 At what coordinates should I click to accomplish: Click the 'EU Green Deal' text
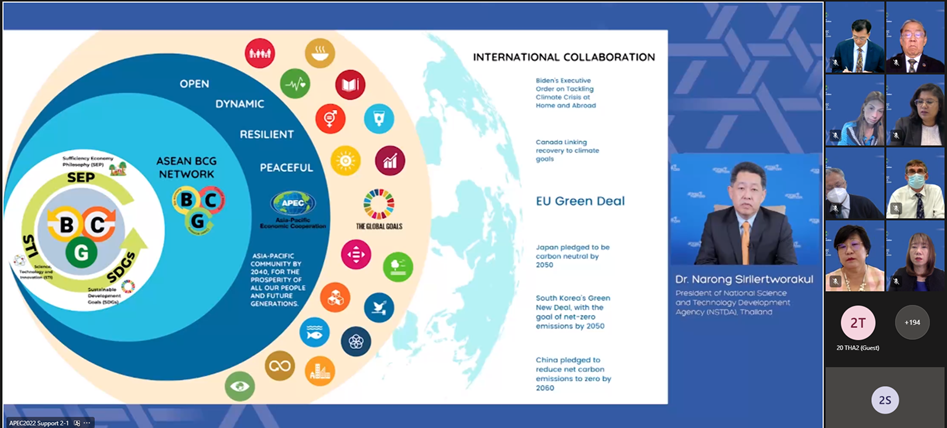[x=580, y=201]
